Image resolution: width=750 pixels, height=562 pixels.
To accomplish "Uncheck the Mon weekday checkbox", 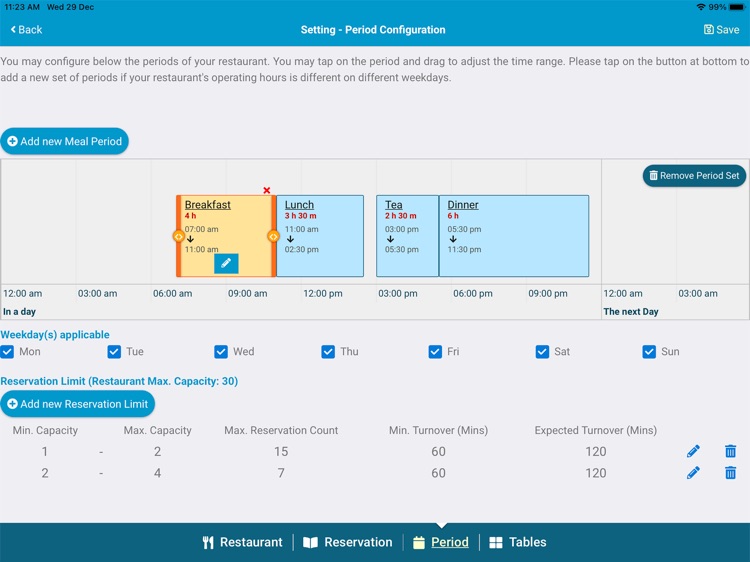I will pyautogui.click(x=7, y=352).
